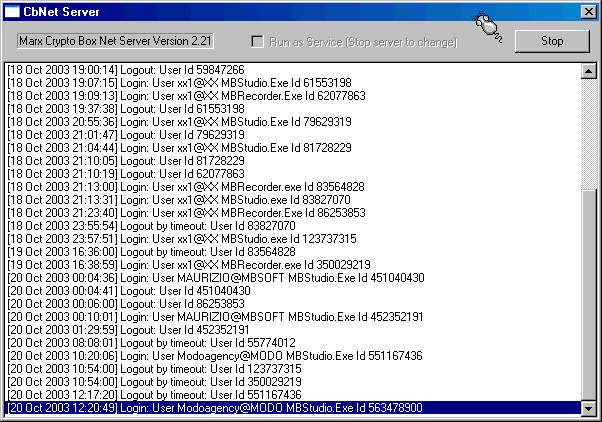Select log entry Logout User Id 61553198

[294, 109]
